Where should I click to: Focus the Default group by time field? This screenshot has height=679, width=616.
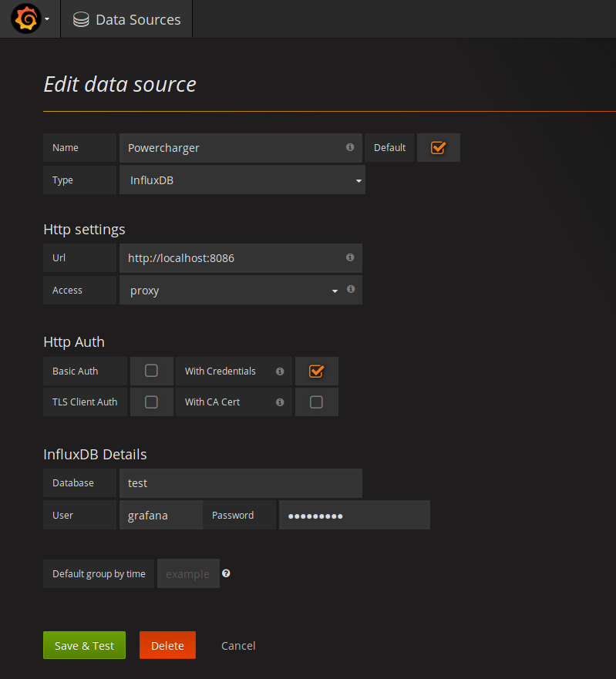188,573
